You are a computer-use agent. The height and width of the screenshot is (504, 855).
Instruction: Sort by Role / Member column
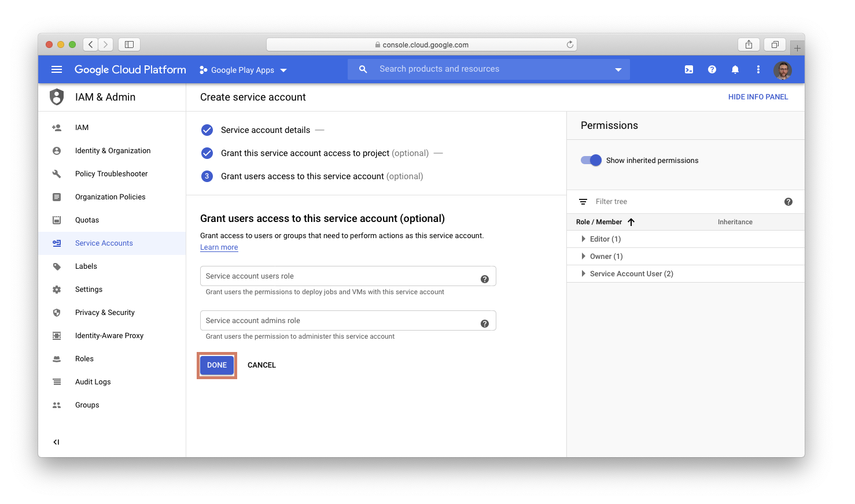click(605, 222)
